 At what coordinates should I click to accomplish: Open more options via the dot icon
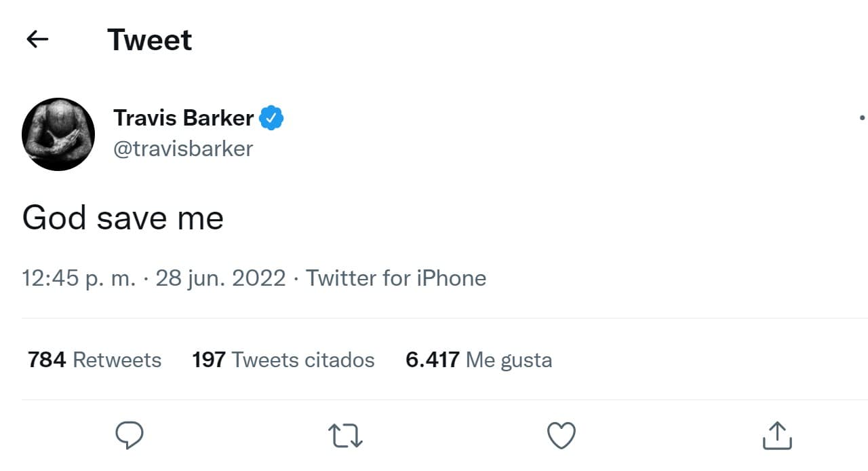pyautogui.click(x=861, y=117)
